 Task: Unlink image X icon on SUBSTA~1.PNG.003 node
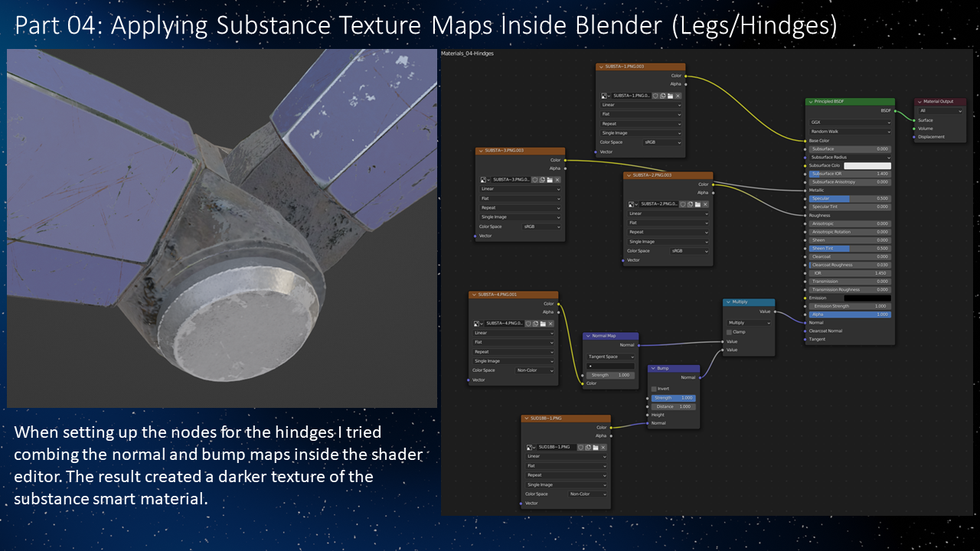pyautogui.click(x=678, y=96)
